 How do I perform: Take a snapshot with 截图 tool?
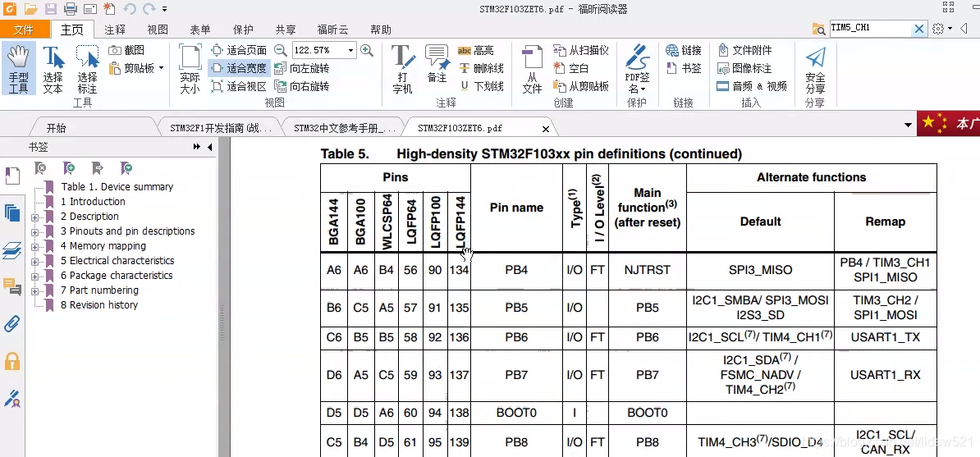(126, 50)
